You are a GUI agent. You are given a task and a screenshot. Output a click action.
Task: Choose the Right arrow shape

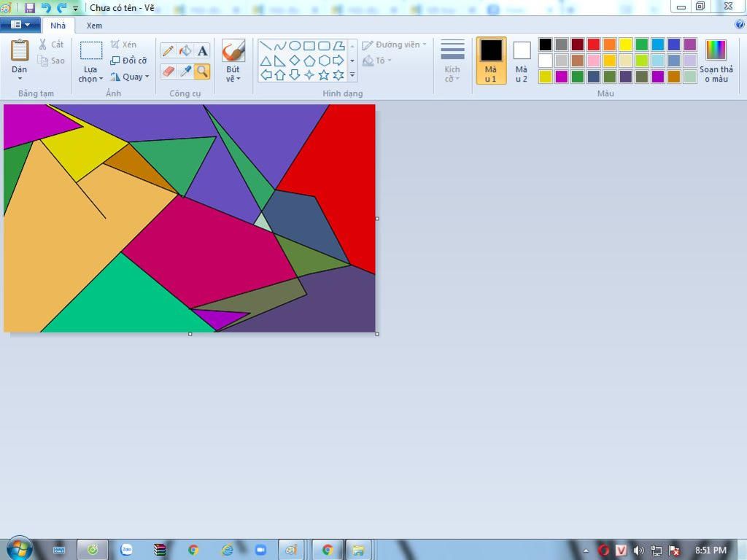coord(338,61)
